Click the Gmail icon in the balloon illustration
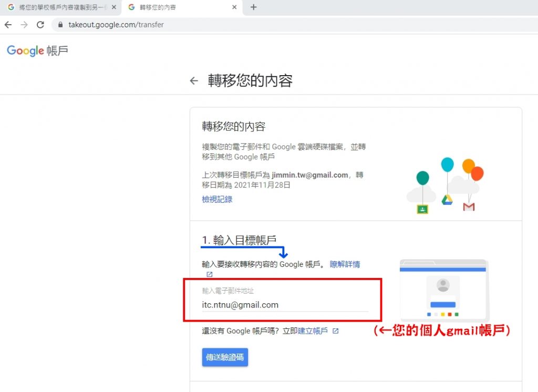Screen dimensions: 538x392 point(469,207)
